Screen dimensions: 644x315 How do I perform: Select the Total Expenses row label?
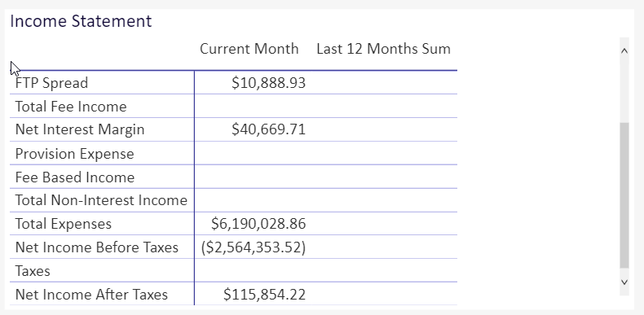64,224
